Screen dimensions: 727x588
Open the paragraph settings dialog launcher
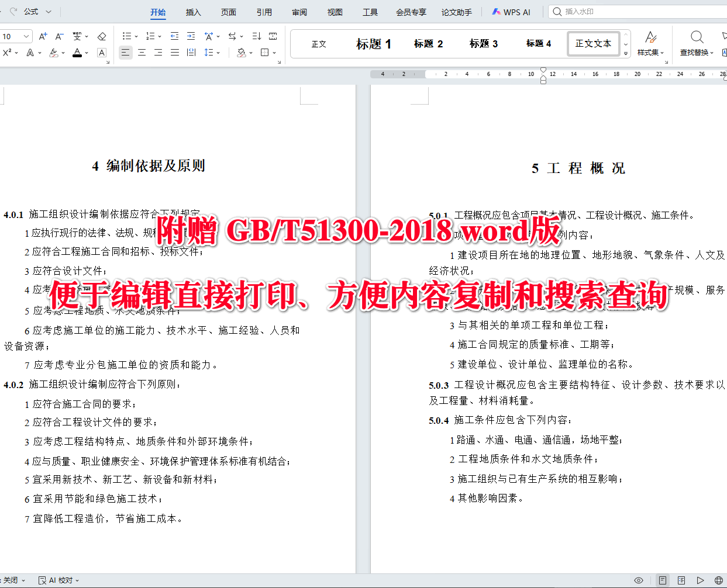point(280,62)
